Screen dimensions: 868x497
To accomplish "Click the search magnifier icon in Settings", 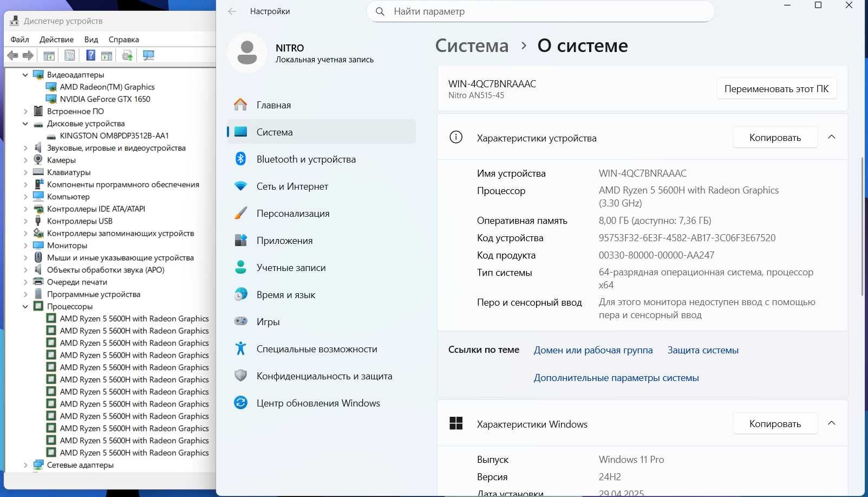I will (380, 11).
